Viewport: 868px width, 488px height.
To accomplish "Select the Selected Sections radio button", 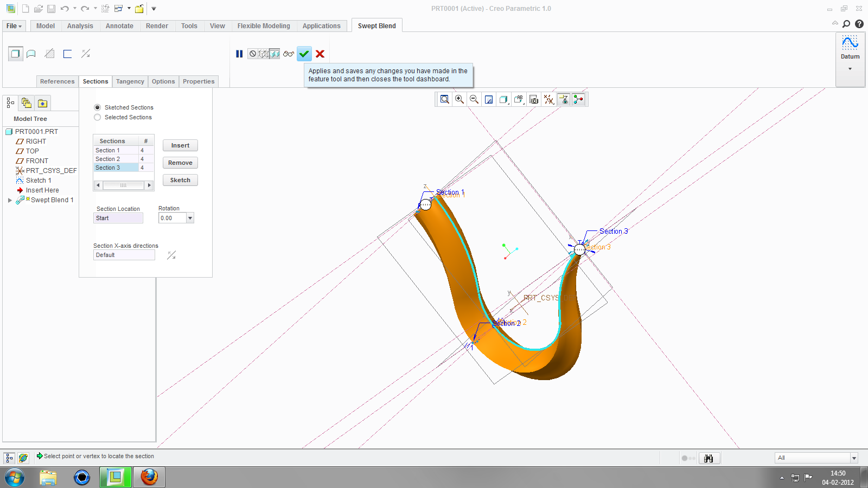I will coord(98,117).
